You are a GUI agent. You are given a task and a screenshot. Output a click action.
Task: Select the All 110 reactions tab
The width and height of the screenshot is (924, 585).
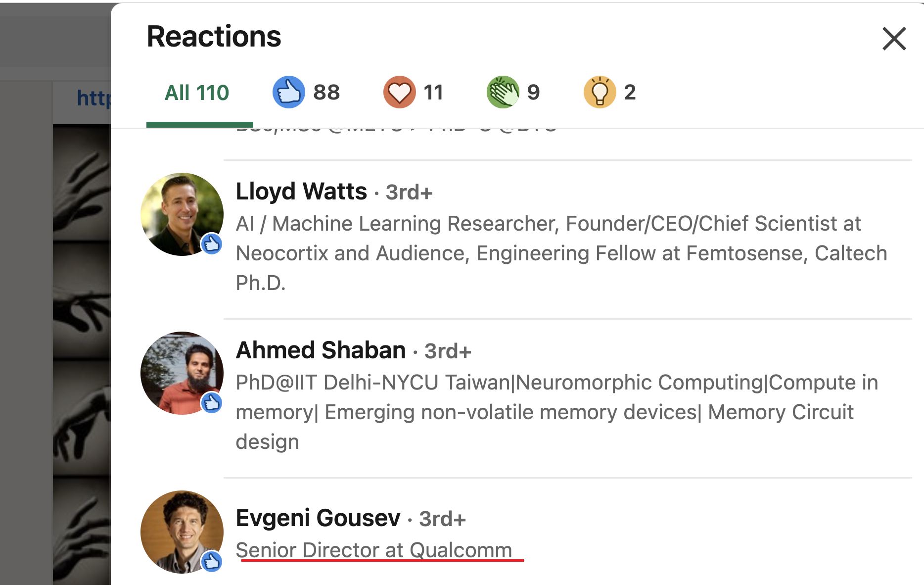point(197,93)
